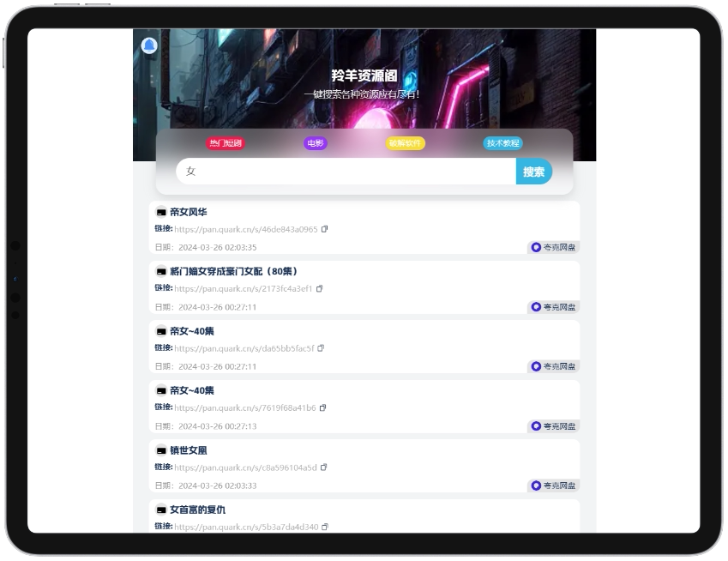Click the 夸克网盘 badge on 镇世女皇 entry
The height and width of the screenshot is (561, 728).
[556, 485]
